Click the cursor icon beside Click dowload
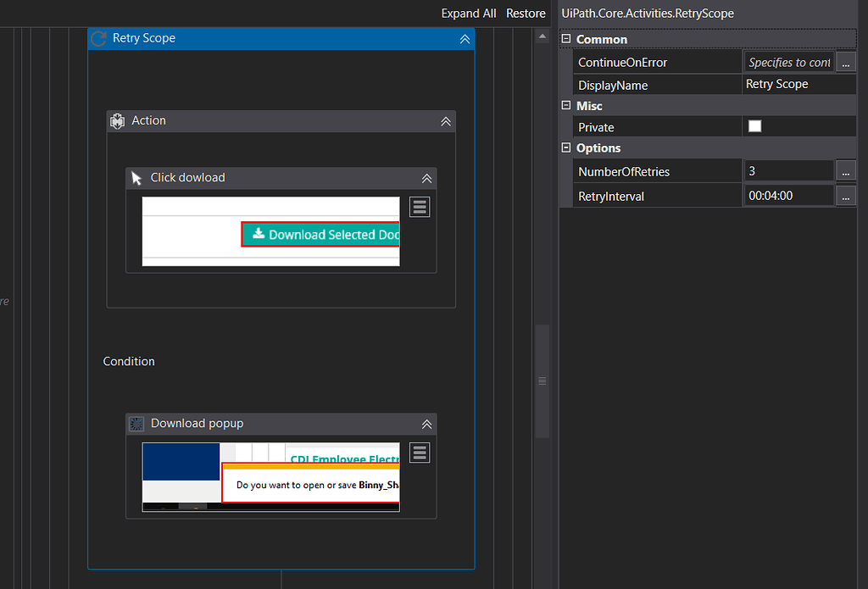868x589 pixels. (x=136, y=178)
